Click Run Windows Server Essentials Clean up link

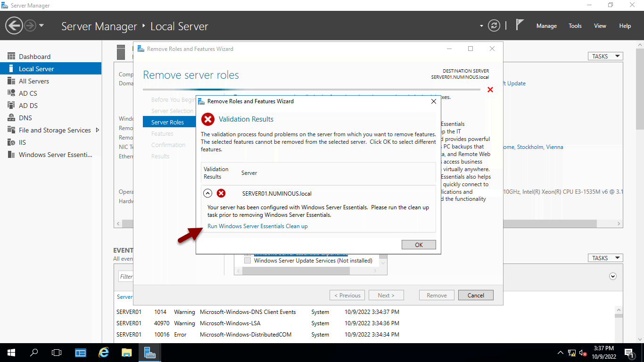click(x=257, y=226)
